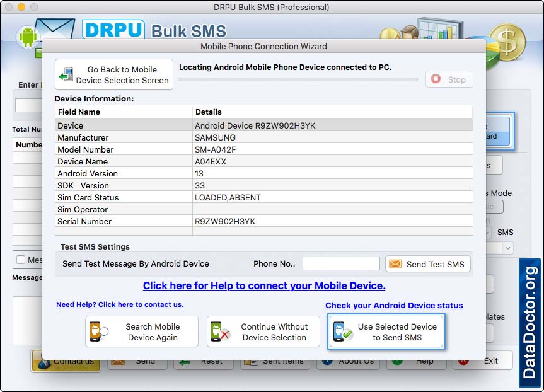Click the search phone magnifier icon
This screenshot has height=392, width=544.
(x=98, y=331)
